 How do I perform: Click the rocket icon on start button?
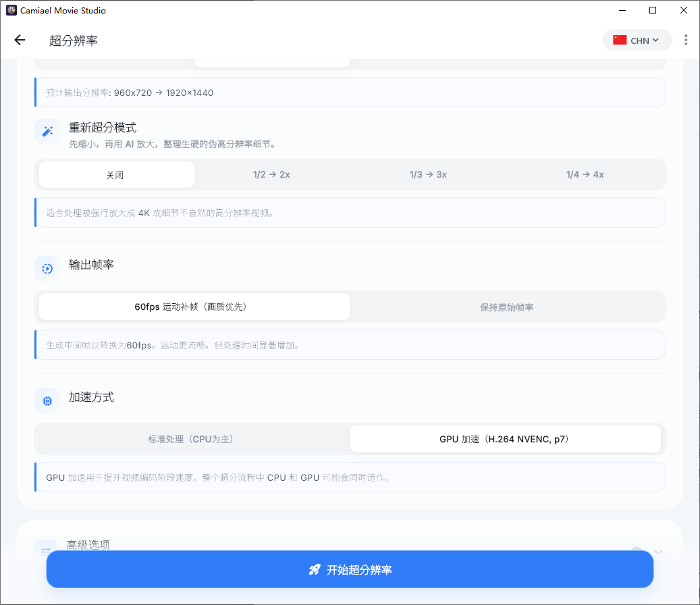coord(315,570)
